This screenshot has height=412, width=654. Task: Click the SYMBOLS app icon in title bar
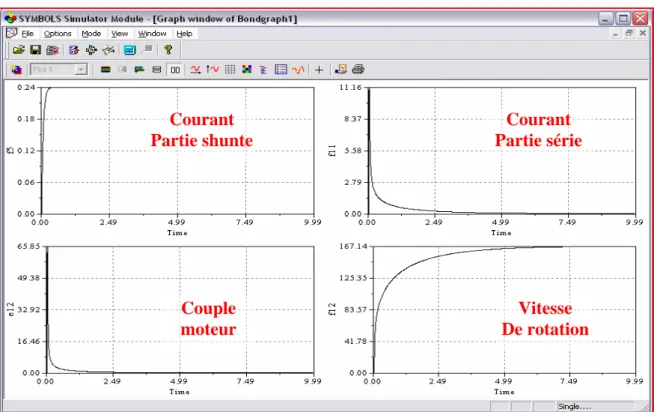coord(10,19)
